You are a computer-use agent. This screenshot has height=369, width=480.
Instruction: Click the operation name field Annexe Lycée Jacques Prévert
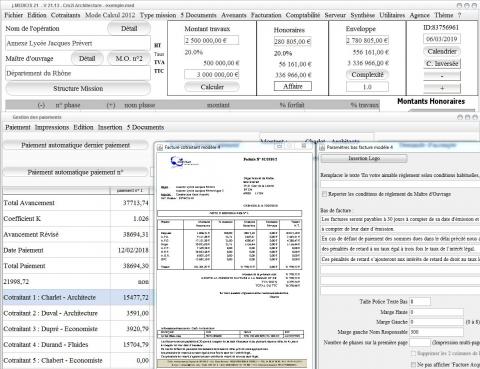(x=78, y=43)
